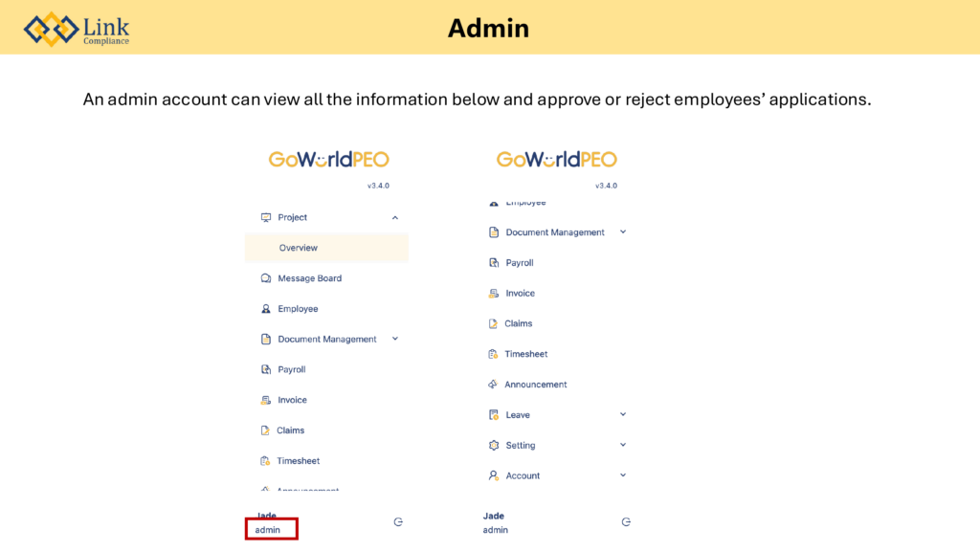Click the Employee person icon
This screenshot has height=551, width=980.
tap(266, 309)
